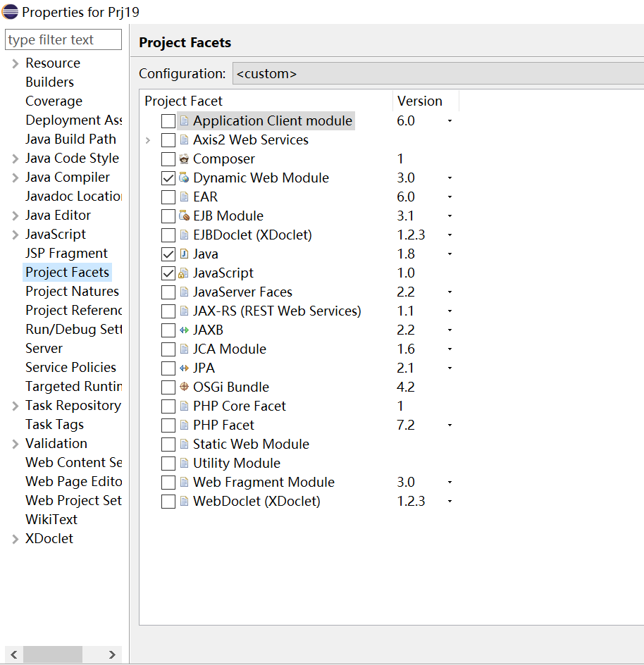Click the Application Client module document icon
Screen dimensions: 644x665
coord(184,121)
